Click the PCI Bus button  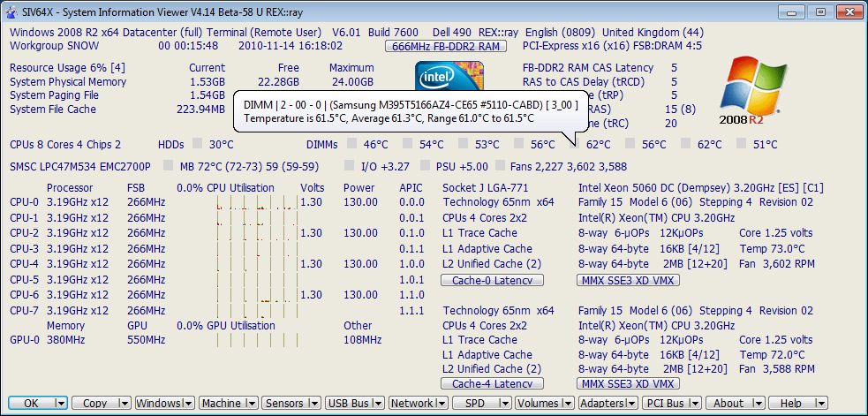(x=671, y=404)
